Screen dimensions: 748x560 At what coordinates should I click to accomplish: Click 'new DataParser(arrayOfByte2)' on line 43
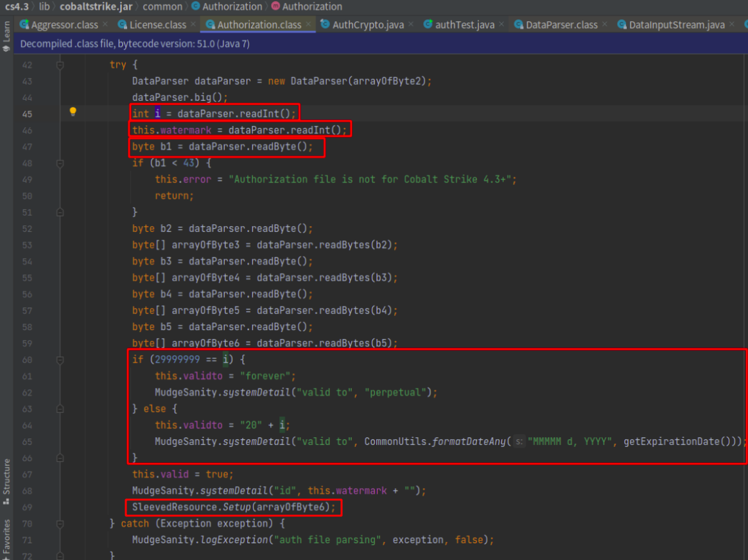pos(347,81)
